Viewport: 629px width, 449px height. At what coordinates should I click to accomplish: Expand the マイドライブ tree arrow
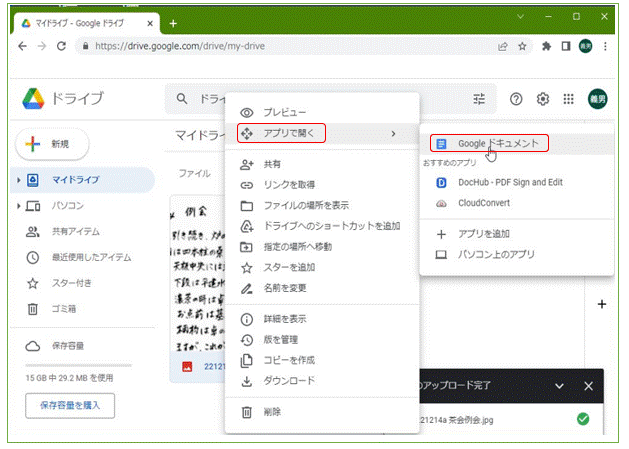(19, 180)
